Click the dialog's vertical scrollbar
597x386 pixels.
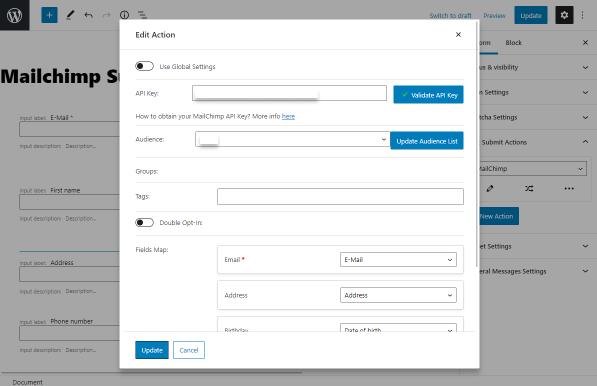[x=477, y=145]
